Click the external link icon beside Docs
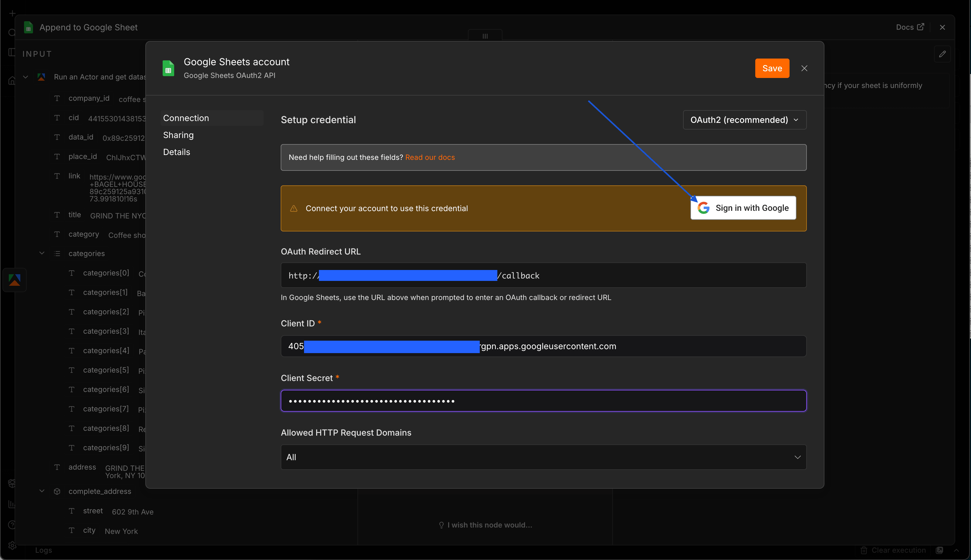Viewport: 971px width, 560px height. [920, 27]
